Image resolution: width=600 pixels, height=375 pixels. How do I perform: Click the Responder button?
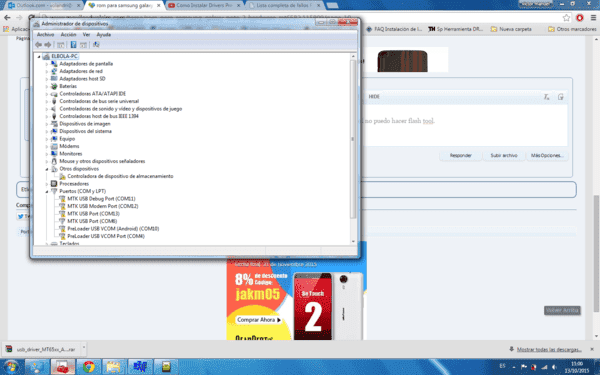tap(460, 156)
